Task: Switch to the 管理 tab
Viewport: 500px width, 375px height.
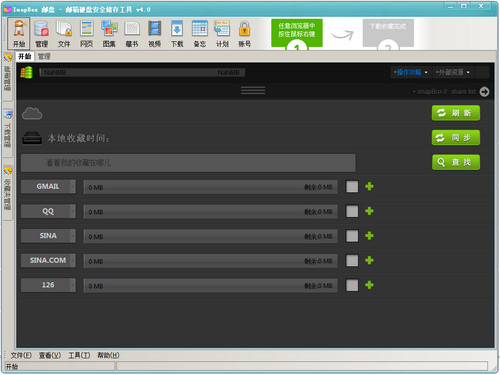Action: click(44, 56)
